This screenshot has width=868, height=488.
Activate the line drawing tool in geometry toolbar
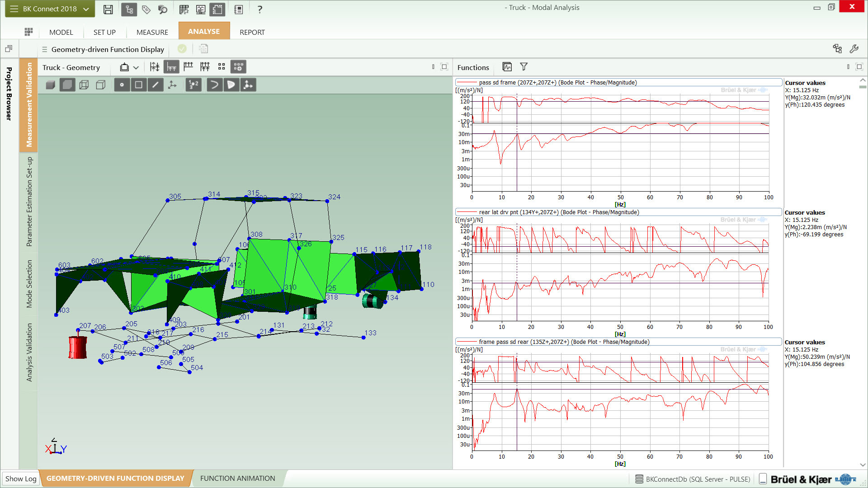pyautogui.click(x=156, y=84)
